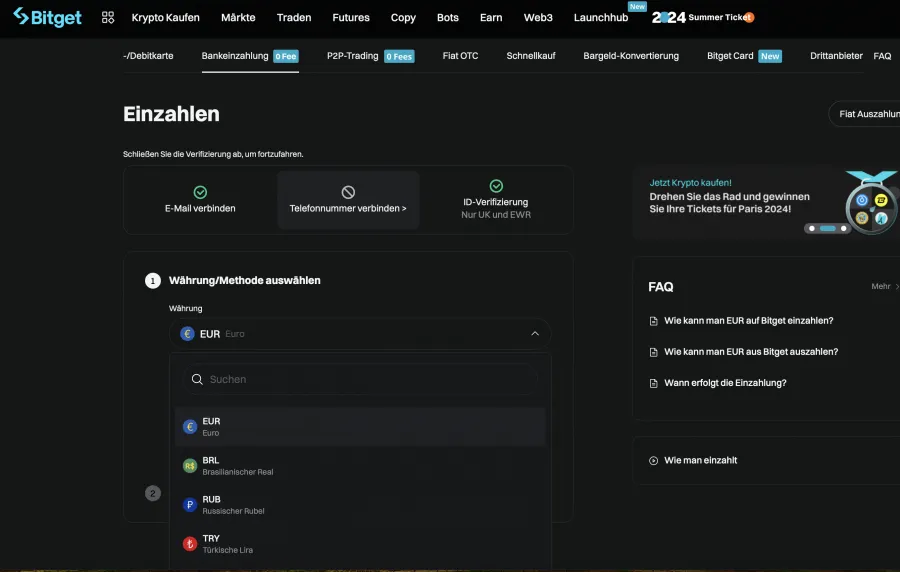
Task: Click document icon beside EUR einzahlen FAQ
Action: pos(653,321)
